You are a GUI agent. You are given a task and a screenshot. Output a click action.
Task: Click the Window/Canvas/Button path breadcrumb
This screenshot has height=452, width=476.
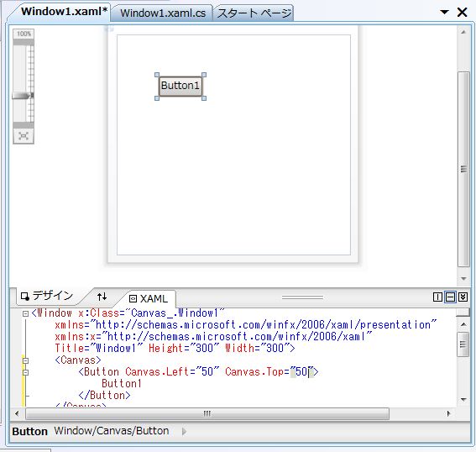coord(112,431)
